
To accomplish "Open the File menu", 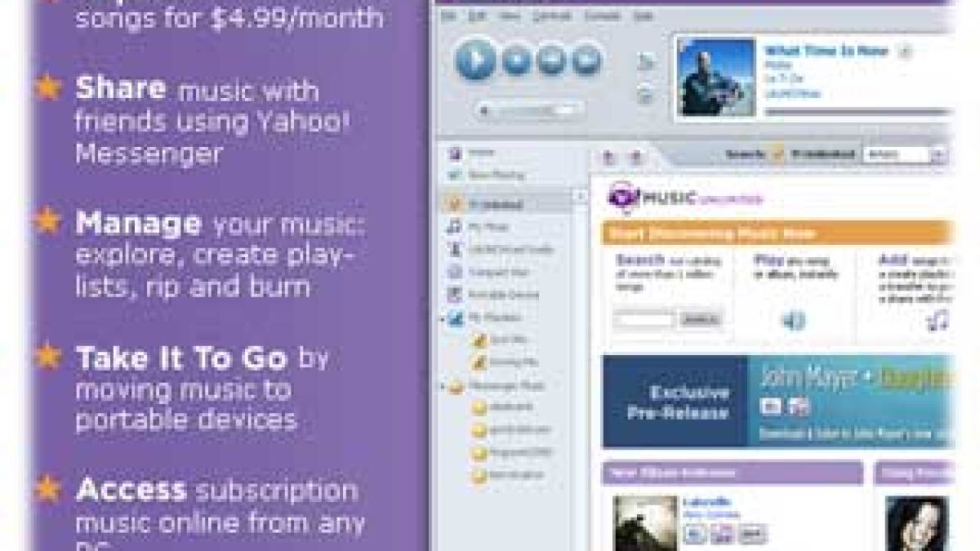I will click(447, 16).
